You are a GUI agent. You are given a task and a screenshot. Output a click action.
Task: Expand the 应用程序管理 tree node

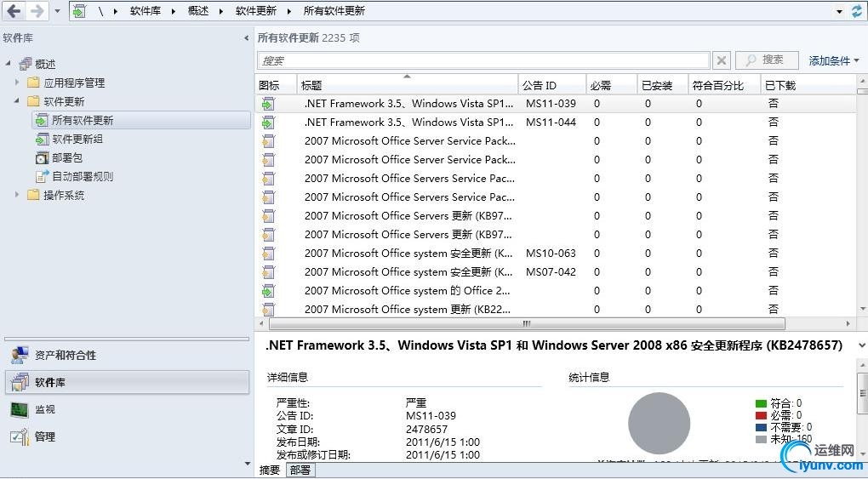coord(17,83)
